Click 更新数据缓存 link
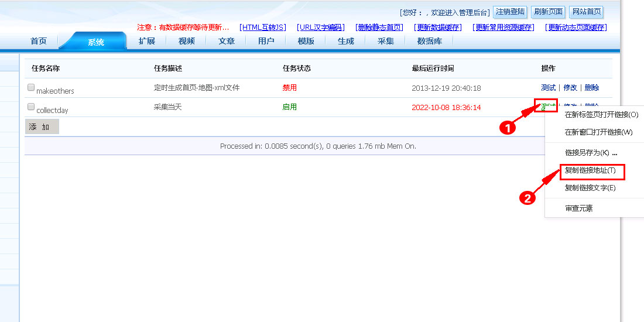 click(x=438, y=28)
